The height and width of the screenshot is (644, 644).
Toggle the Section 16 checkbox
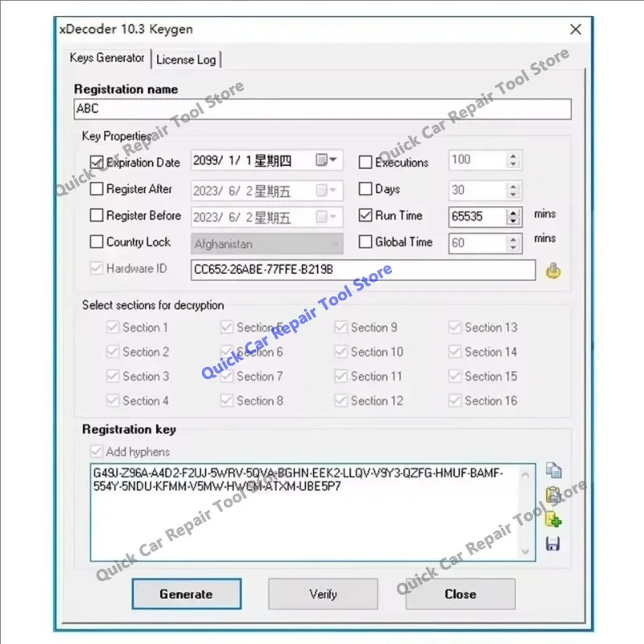(455, 400)
